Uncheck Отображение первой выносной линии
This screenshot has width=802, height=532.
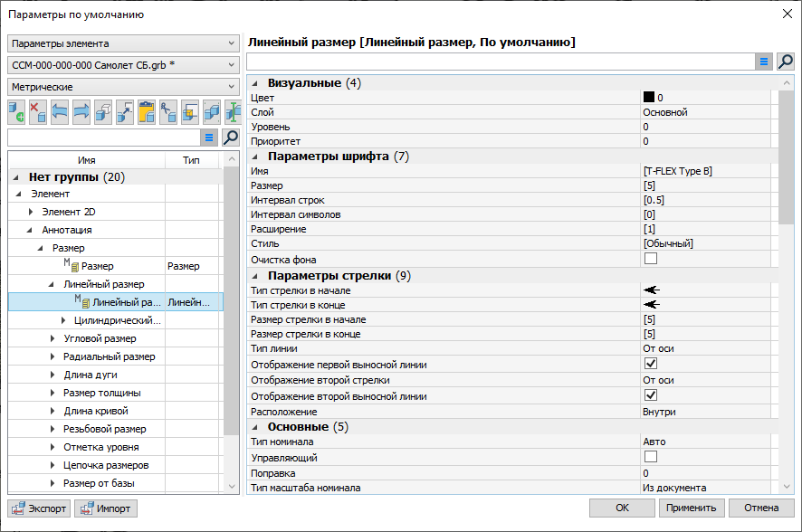[x=650, y=365]
